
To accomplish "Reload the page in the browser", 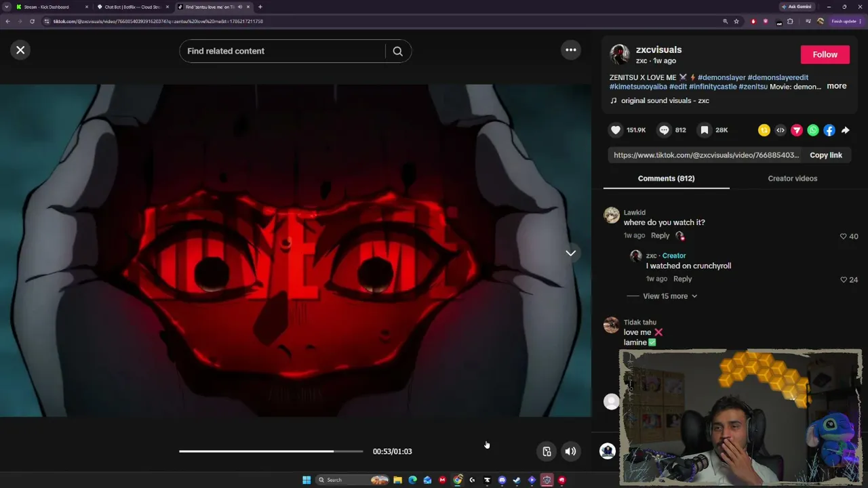I will point(32,21).
